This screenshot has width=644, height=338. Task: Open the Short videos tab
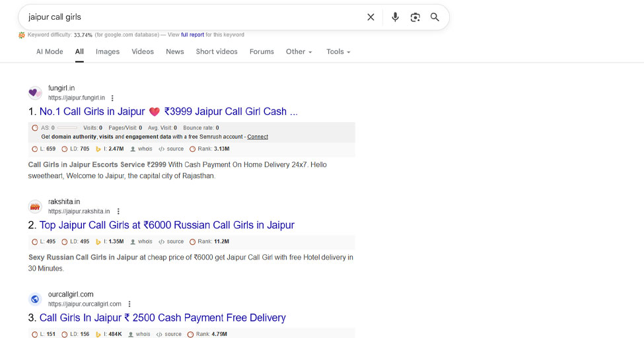tap(217, 51)
